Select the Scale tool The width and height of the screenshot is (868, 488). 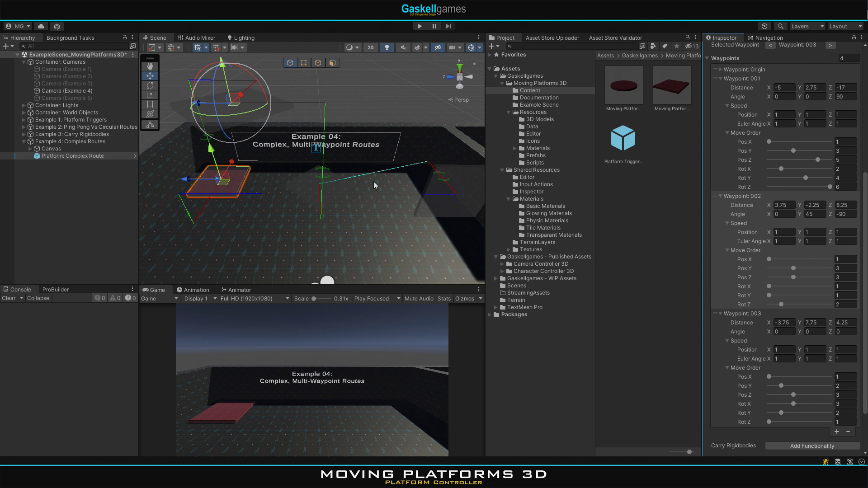pos(150,95)
